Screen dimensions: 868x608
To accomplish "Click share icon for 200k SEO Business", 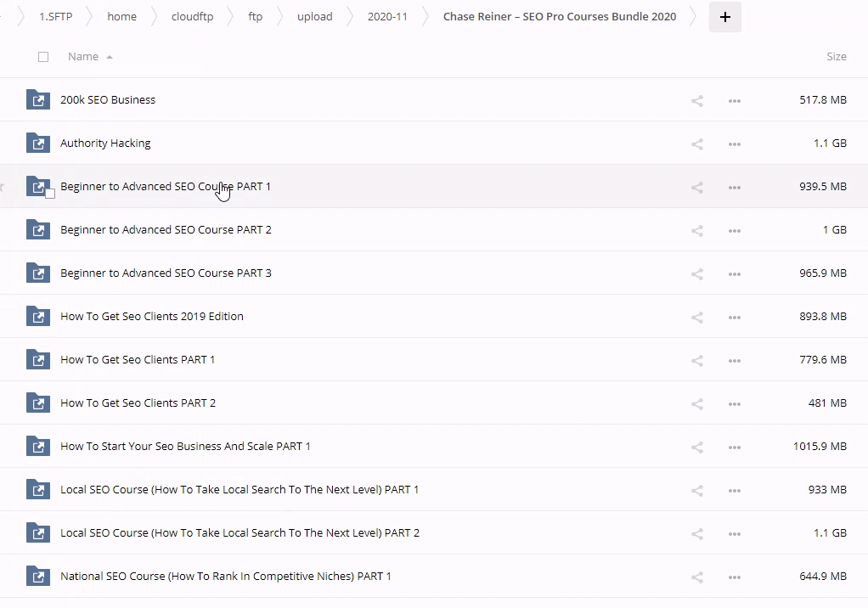I will tap(697, 101).
